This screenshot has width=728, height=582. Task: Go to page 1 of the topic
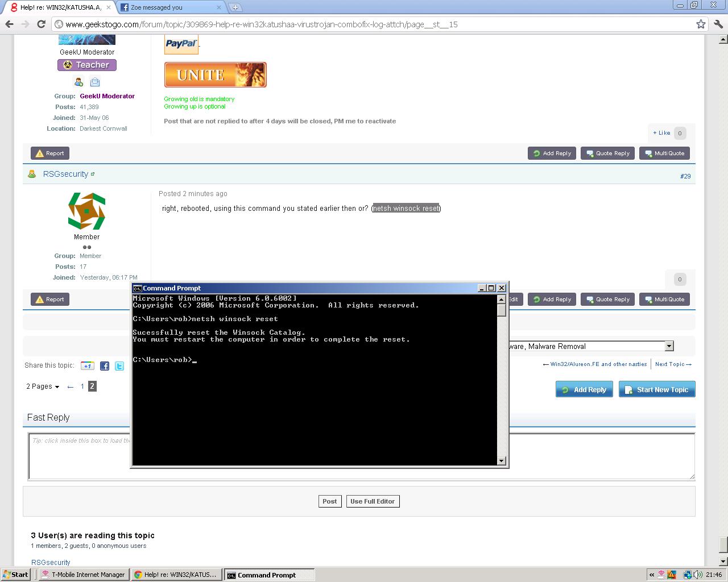tap(82, 386)
